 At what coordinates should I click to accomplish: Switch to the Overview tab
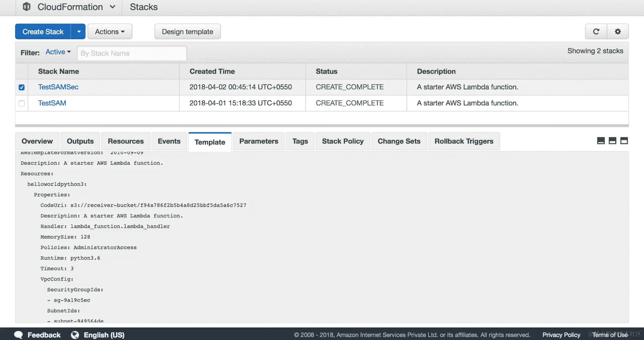click(x=37, y=141)
